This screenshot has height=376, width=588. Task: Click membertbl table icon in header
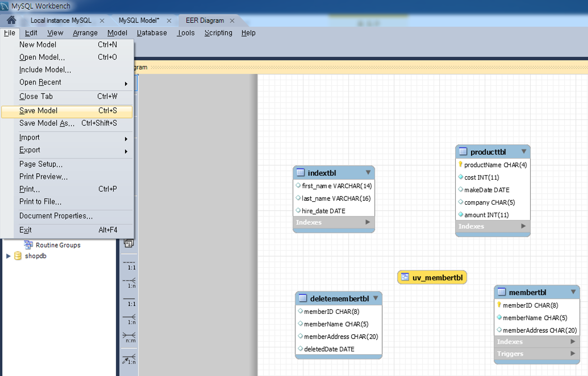click(502, 292)
